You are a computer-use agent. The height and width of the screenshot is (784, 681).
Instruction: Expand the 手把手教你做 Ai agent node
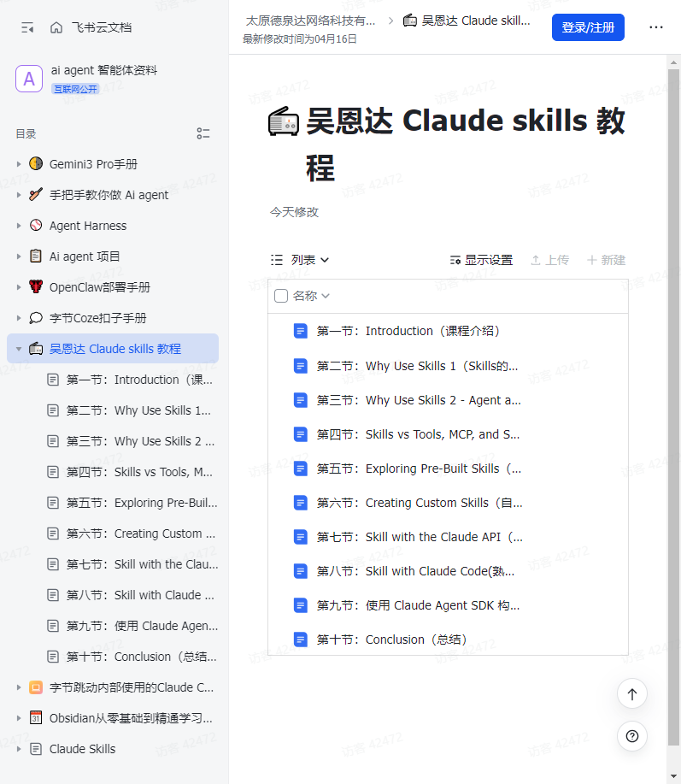click(x=19, y=195)
